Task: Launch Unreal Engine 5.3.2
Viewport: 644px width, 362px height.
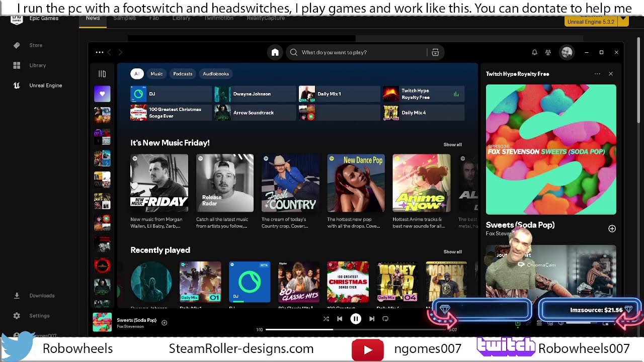Action: click(x=591, y=22)
